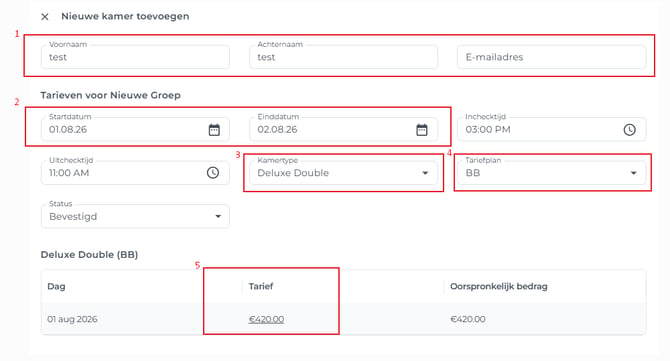Select the 01 aug 2026 table cell
Screen dimensions: 670x361
point(72,319)
